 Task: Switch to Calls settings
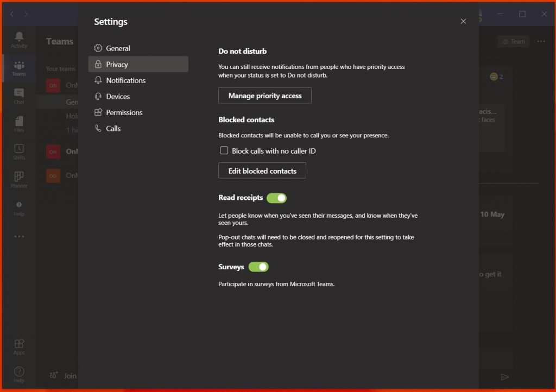tap(138, 128)
